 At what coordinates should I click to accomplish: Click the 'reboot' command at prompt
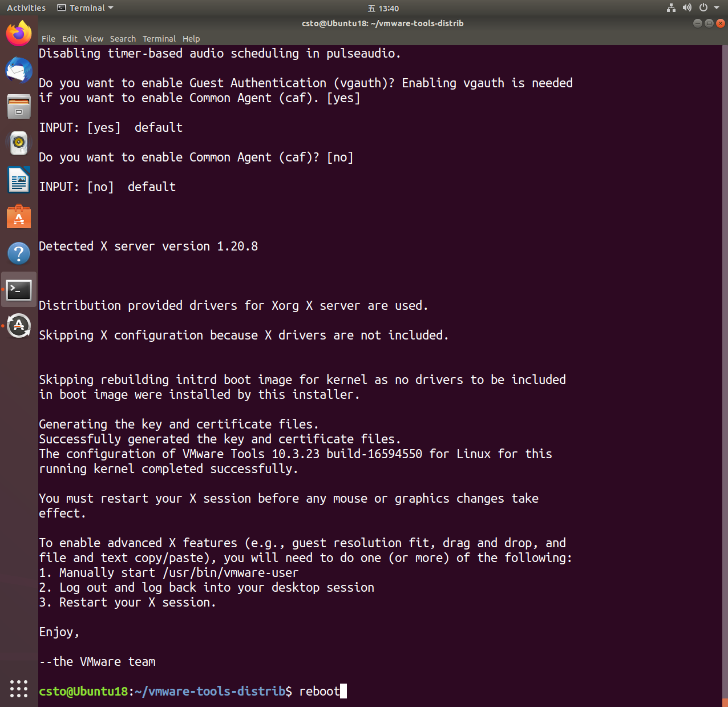pos(319,691)
